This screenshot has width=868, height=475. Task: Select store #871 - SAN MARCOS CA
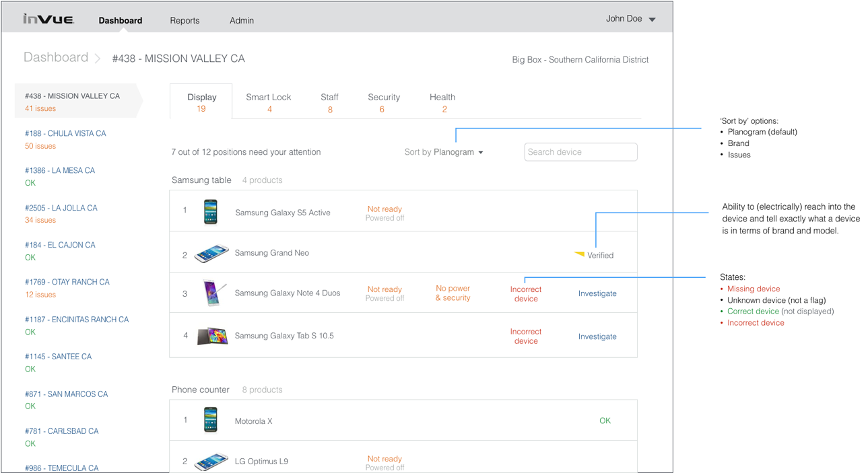point(67,394)
